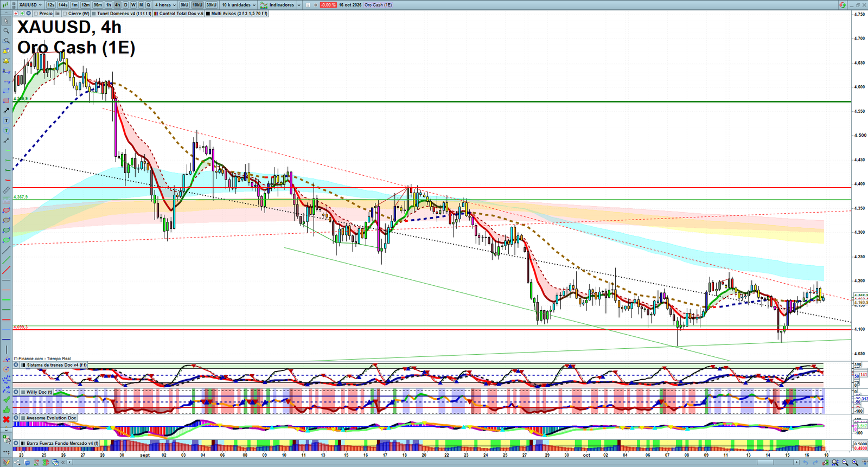Click the Oro Cash (1E) label
Image resolution: width=868 pixels, height=467 pixels.
[x=378, y=5]
